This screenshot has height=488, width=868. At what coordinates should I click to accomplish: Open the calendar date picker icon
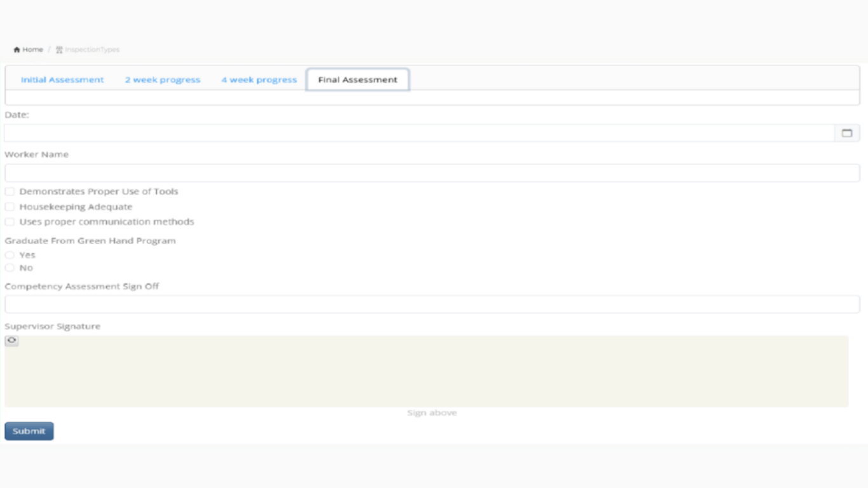(x=846, y=133)
